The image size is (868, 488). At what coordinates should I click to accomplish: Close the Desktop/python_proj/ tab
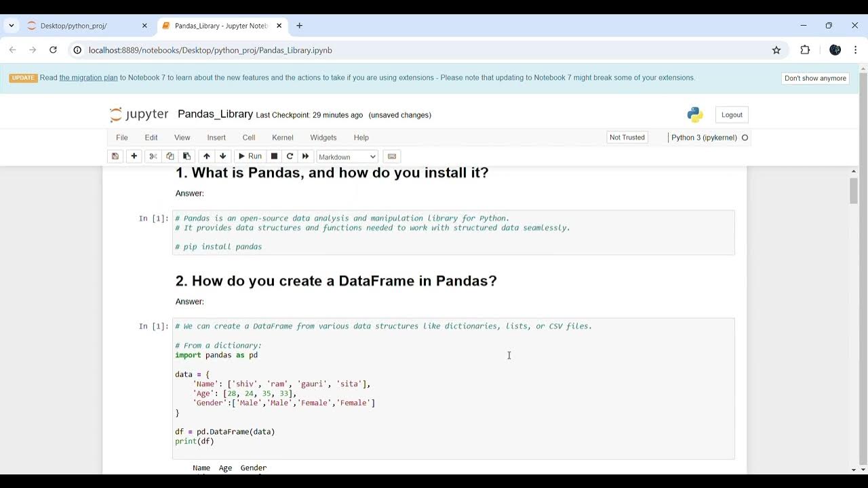click(x=144, y=26)
